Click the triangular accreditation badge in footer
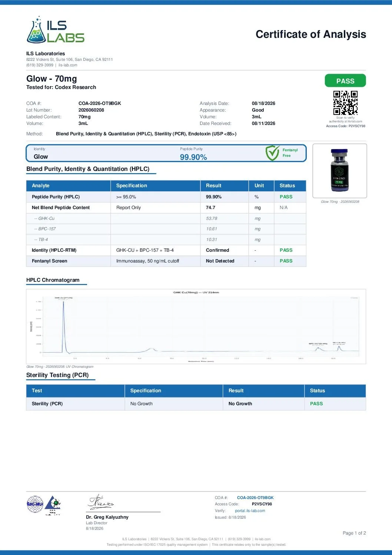This screenshot has height=555, width=392. coord(53,505)
